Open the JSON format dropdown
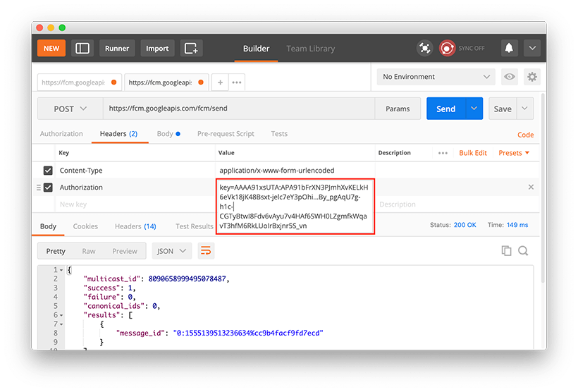The width and height of the screenshot is (578, 392). coord(171,251)
